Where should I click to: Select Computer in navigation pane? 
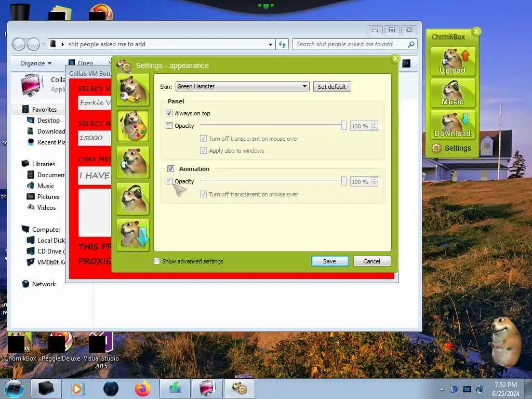41,229
